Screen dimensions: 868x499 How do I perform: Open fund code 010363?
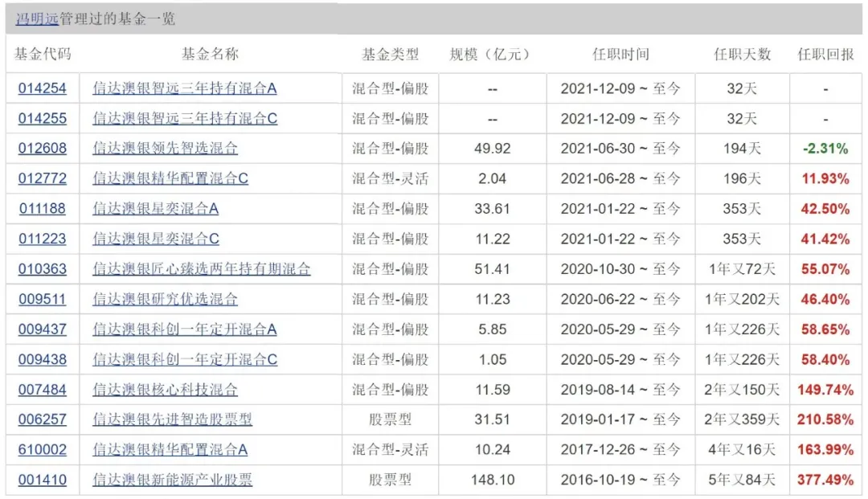tap(42, 269)
